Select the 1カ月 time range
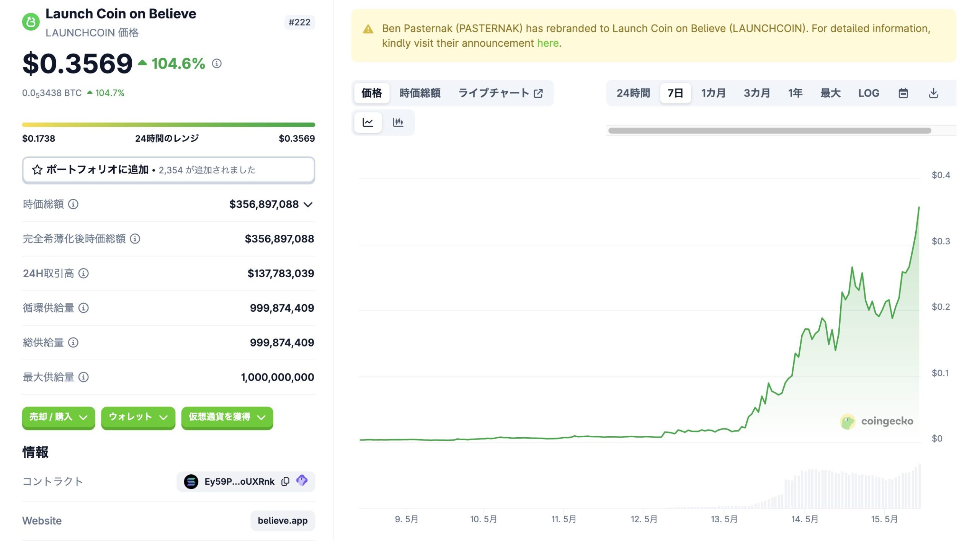 click(x=713, y=93)
